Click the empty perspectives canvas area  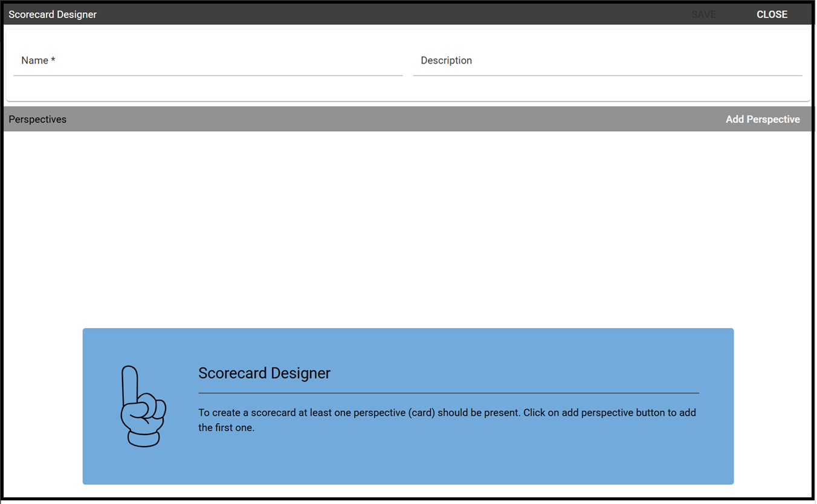pos(408,230)
